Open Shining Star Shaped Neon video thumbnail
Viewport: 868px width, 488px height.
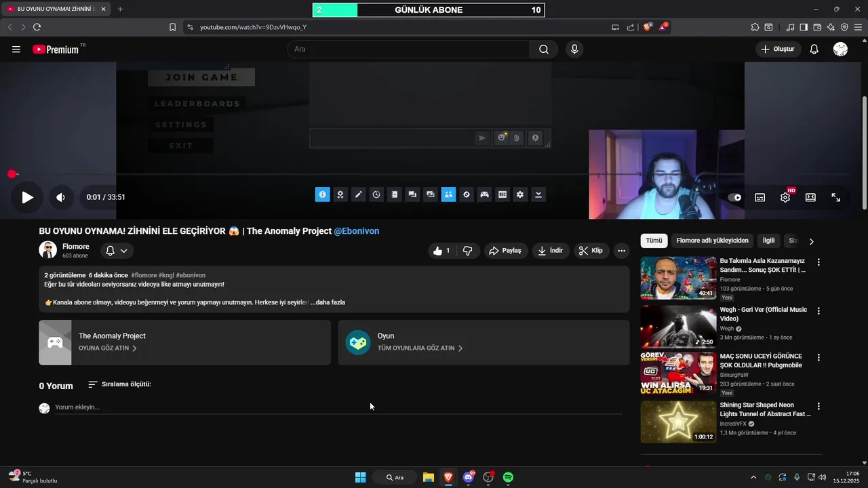[x=678, y=422]
